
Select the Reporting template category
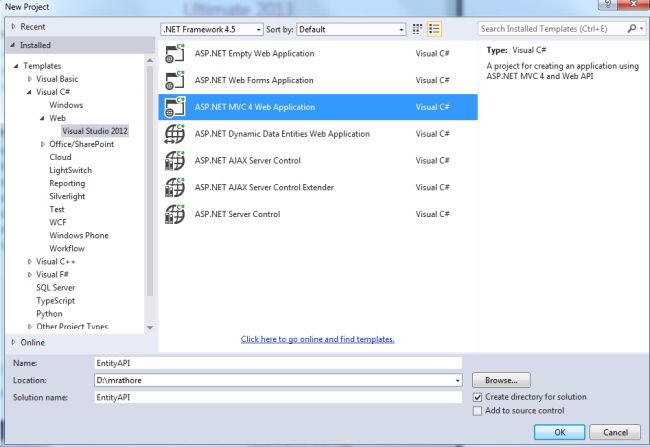click(67, 183)
